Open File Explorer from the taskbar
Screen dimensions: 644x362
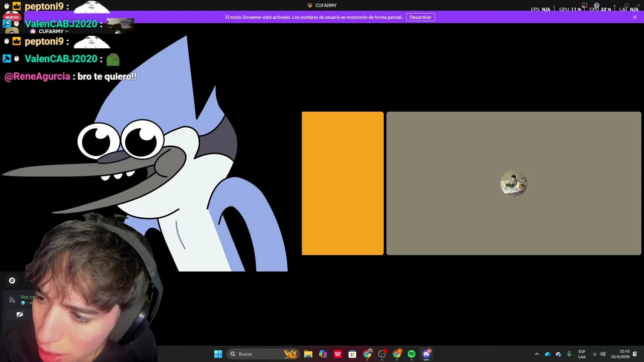click(308, 354)
